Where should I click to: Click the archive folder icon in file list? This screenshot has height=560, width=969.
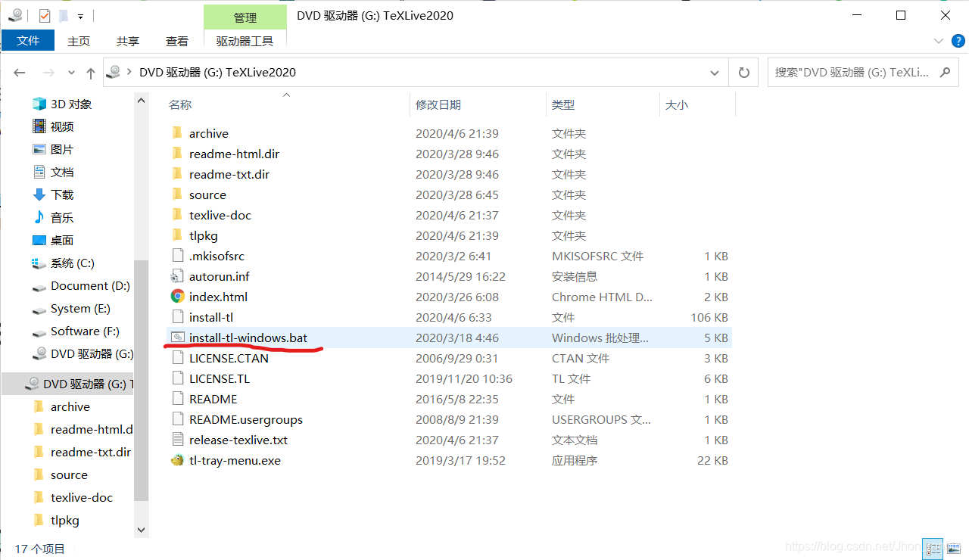177,133
